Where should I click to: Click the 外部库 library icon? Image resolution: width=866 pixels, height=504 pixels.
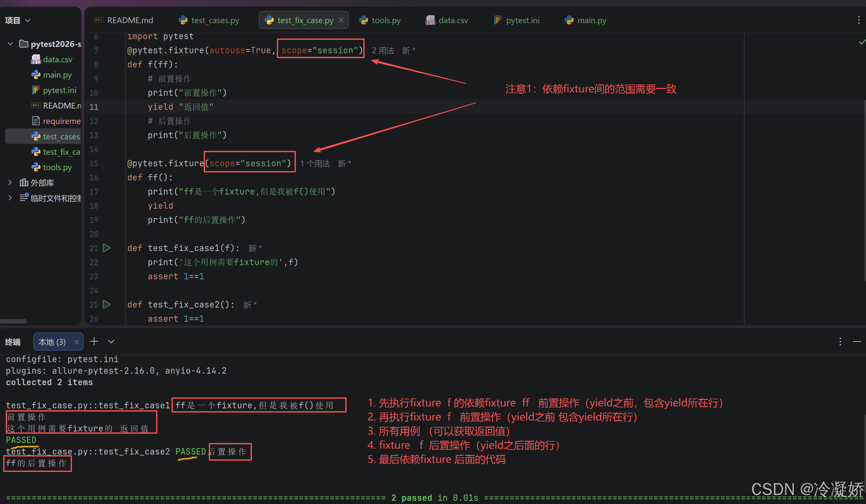[x=24, y=182]
